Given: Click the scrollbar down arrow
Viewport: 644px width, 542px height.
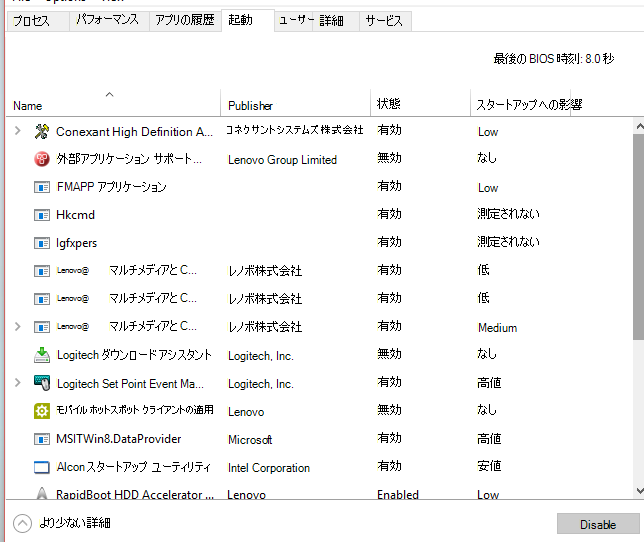Looking at the screenshot, I should pyautogui.click(x=639, y=491).
